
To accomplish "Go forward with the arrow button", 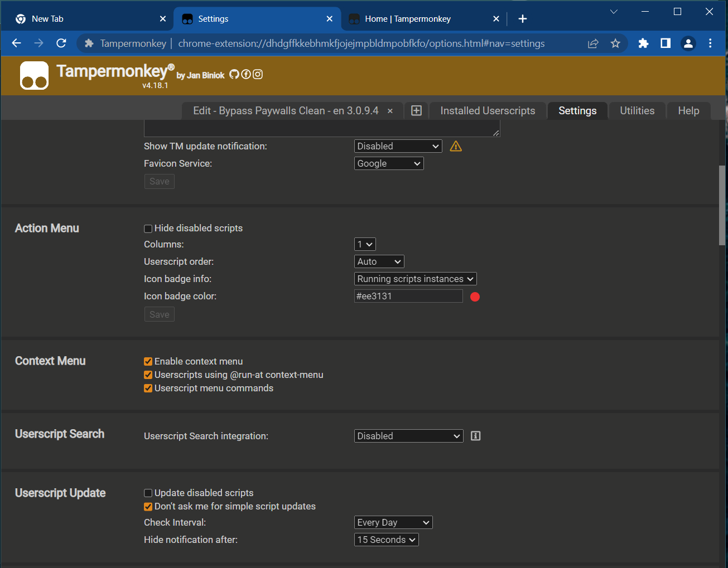I will click(38, 43).
